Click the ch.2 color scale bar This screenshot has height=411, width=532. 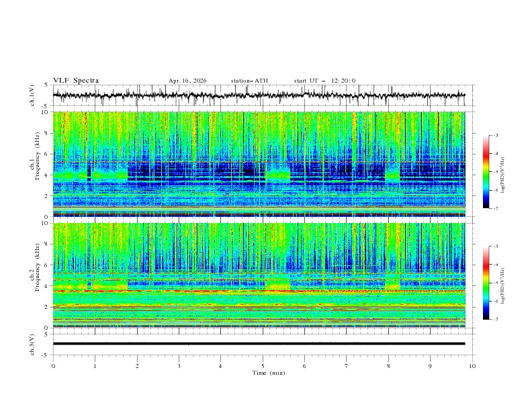click(x=486, y=283)
